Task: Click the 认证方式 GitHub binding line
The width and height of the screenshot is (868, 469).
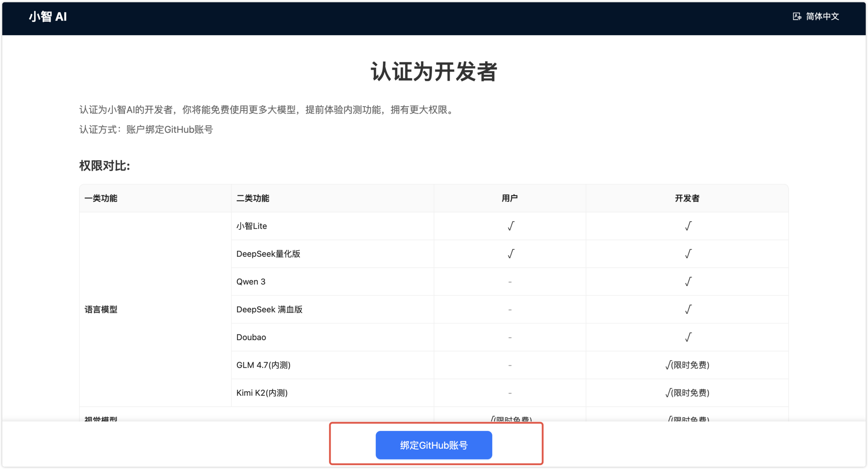Action: 146,129
